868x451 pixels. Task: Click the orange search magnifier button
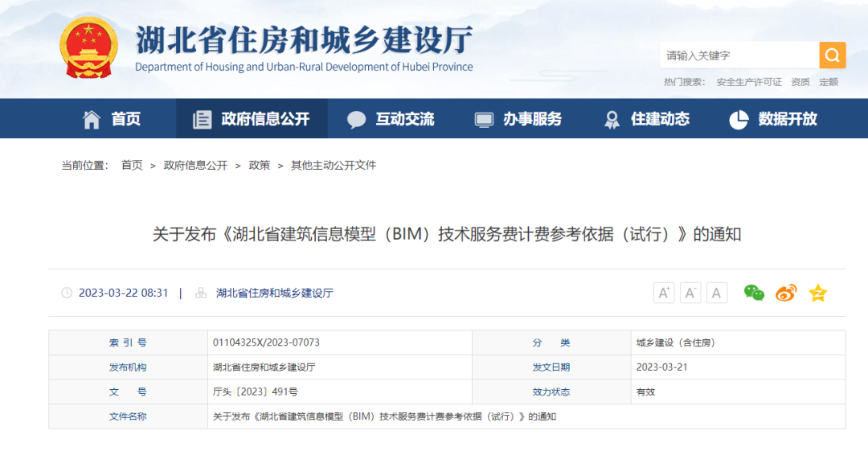[832, 55]
